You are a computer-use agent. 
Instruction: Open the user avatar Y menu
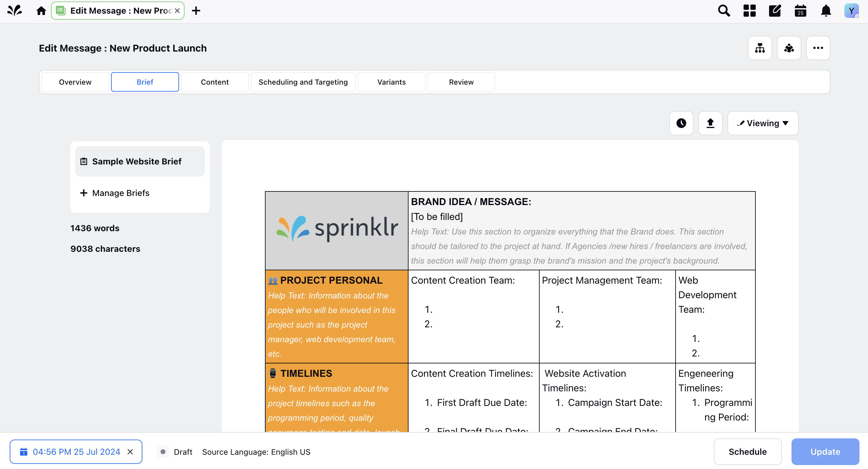click(851, 11)
